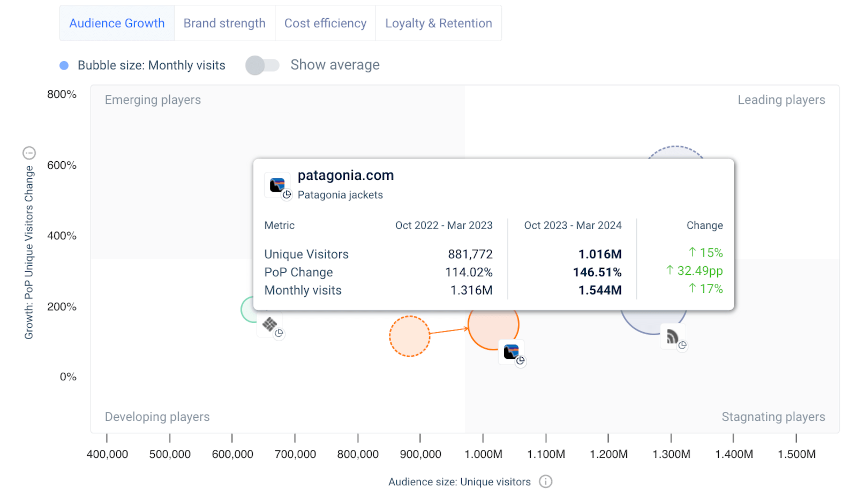Screen dimensions: 857x504
Task: Click the dashed orange previous-period bubble
Action: click(409, 336)
